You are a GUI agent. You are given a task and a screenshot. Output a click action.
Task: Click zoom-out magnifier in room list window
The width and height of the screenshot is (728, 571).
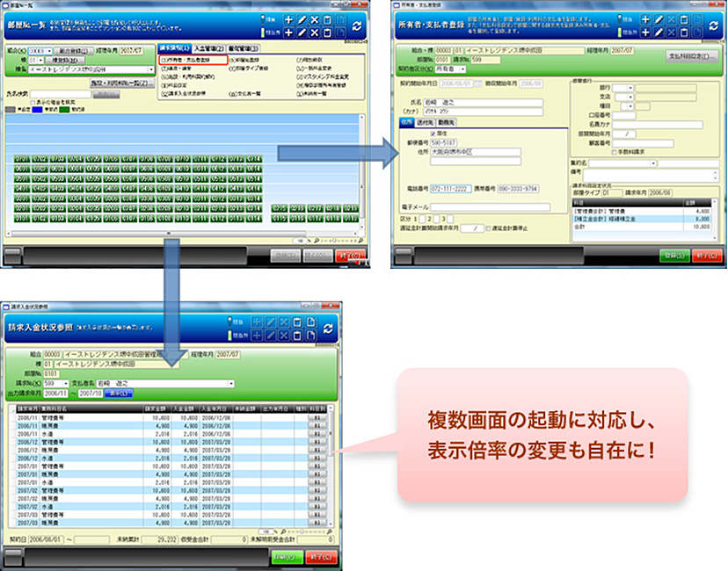(x=317, y=241)
